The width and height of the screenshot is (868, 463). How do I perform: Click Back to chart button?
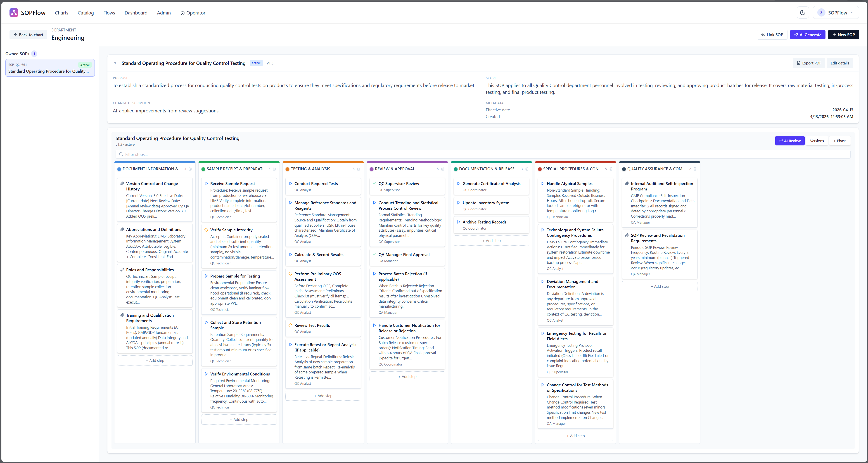point(28,35)
